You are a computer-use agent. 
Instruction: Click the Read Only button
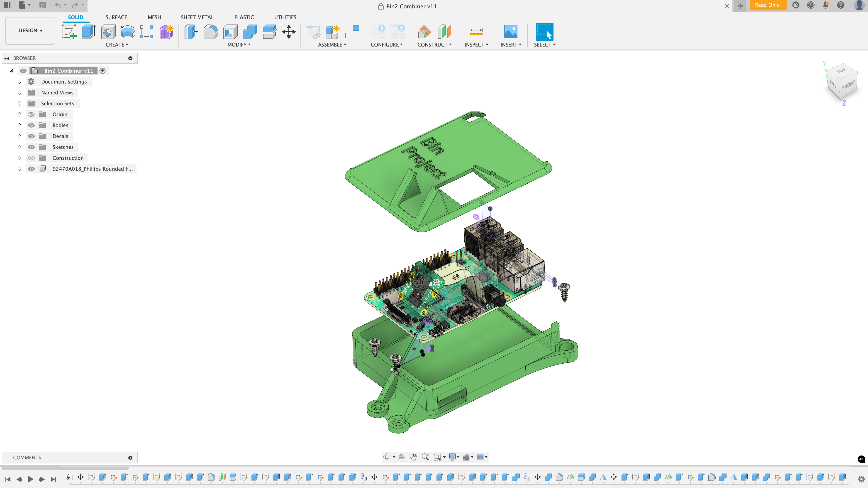pos(768,5)
